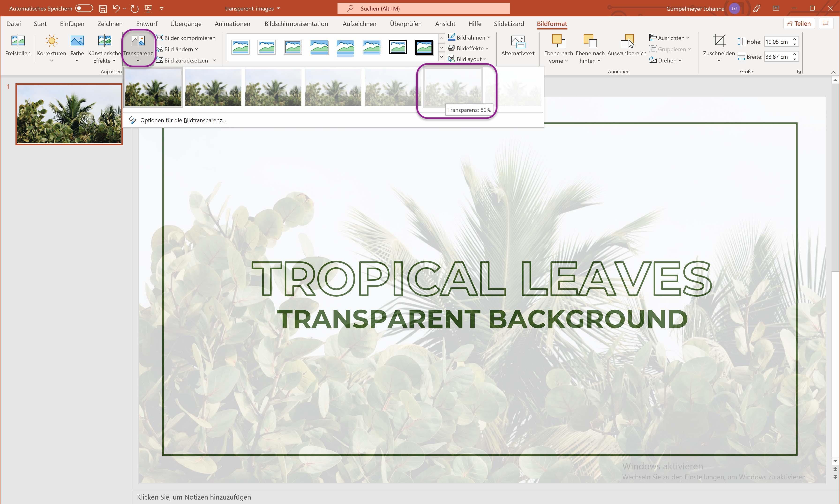Open the picture styles gallery expander
The height and width of the screenshot is (504, 840).
pos(441,56)
